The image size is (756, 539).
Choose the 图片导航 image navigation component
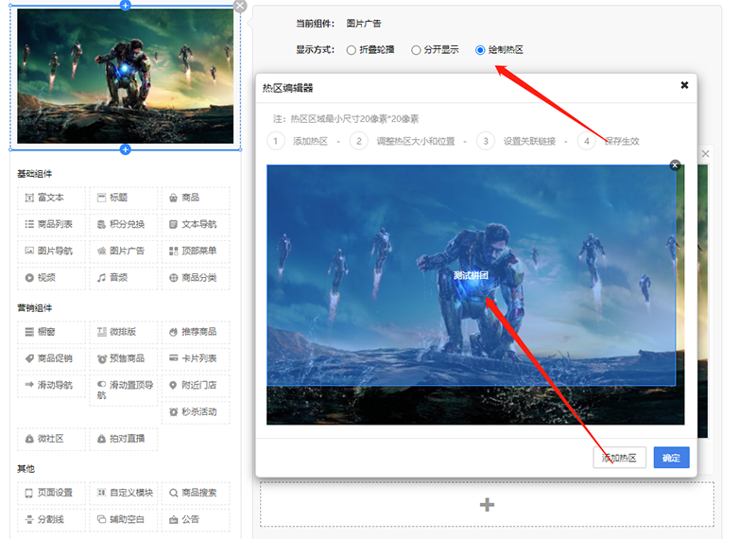click(51, 251)
